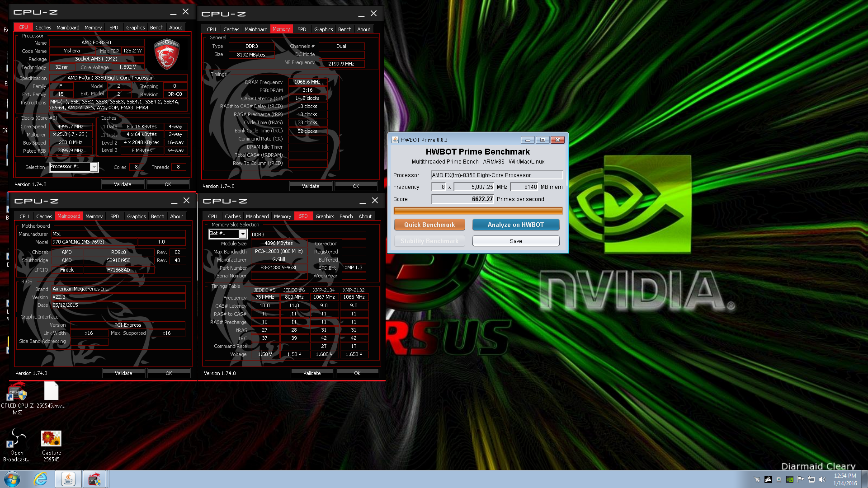Click the part number F3-2133C9-4GXL
This screenshot has height=488, width=868.
[x=279, y=267]
